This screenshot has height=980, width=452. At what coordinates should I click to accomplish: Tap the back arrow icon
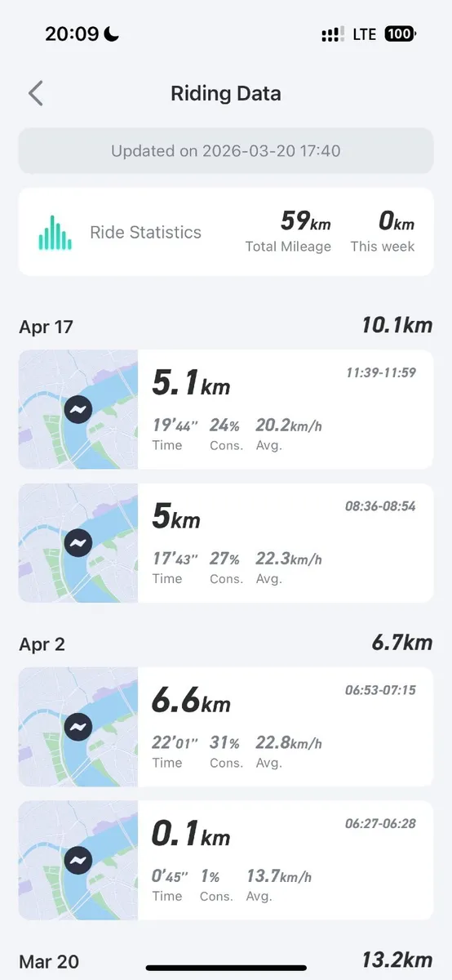click(35, 93)
